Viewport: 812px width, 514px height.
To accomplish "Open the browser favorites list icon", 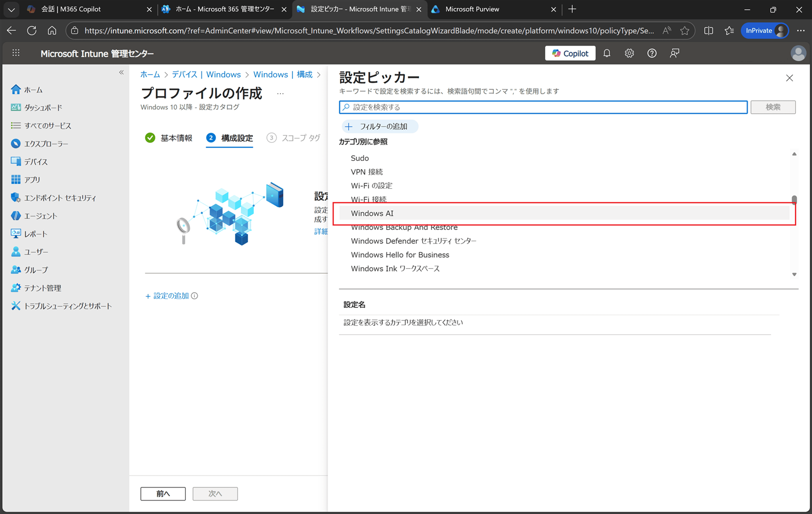I will (729, 31).
